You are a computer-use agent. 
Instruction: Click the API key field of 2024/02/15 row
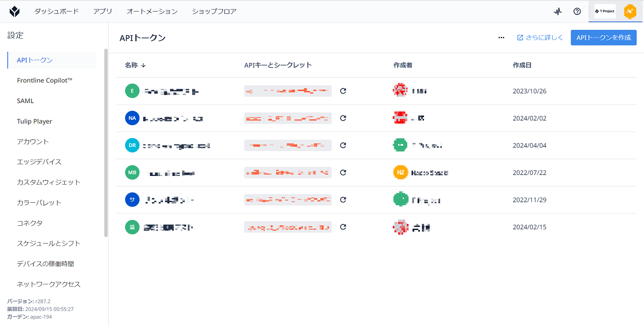[288, 227]
